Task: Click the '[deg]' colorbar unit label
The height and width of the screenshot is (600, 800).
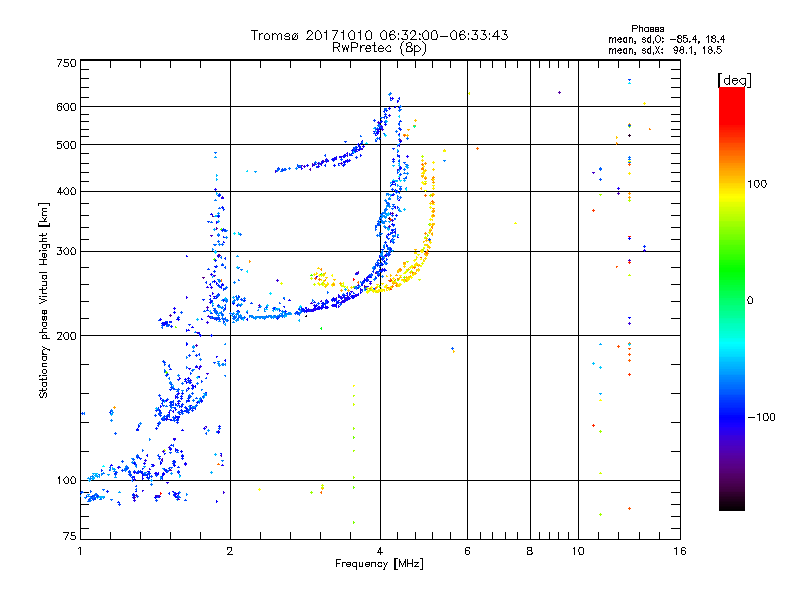Action: point(734,80)
